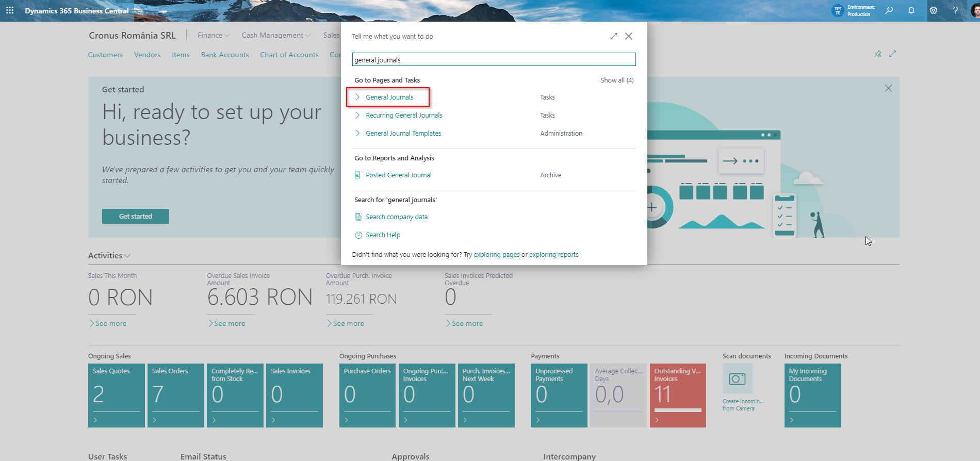Screen dimensions: 980x461
Task: Open Purch. Invoices Next Week tile
Action: (486, 396)
